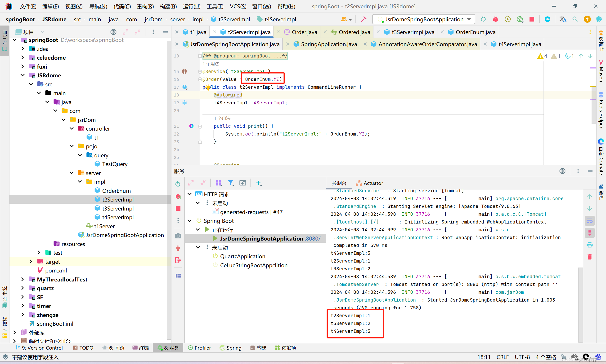The width and height of the screenshot is (606, 364).
Task: Click the red Debug bug toolbar icon
Action: click(x=495, y=19)
